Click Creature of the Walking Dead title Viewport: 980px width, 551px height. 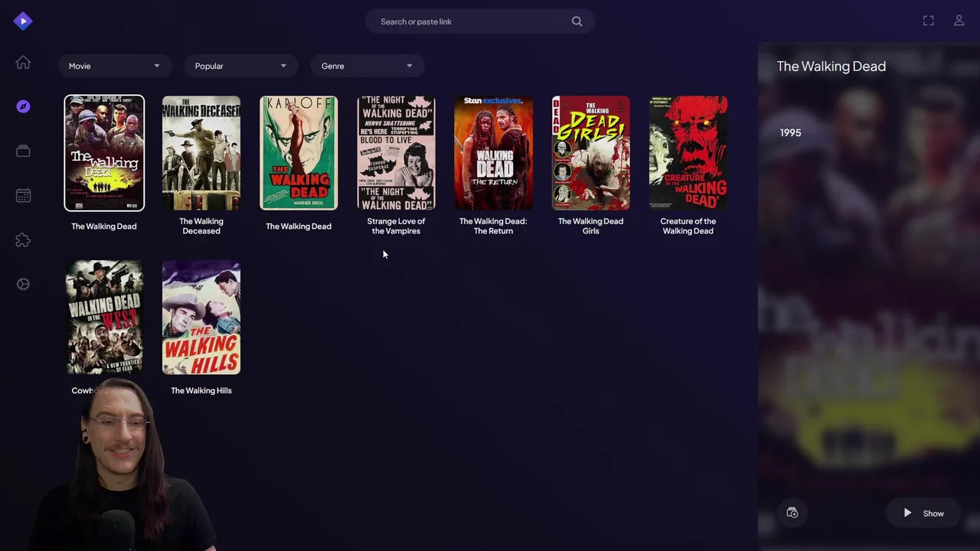pos(688,226)
